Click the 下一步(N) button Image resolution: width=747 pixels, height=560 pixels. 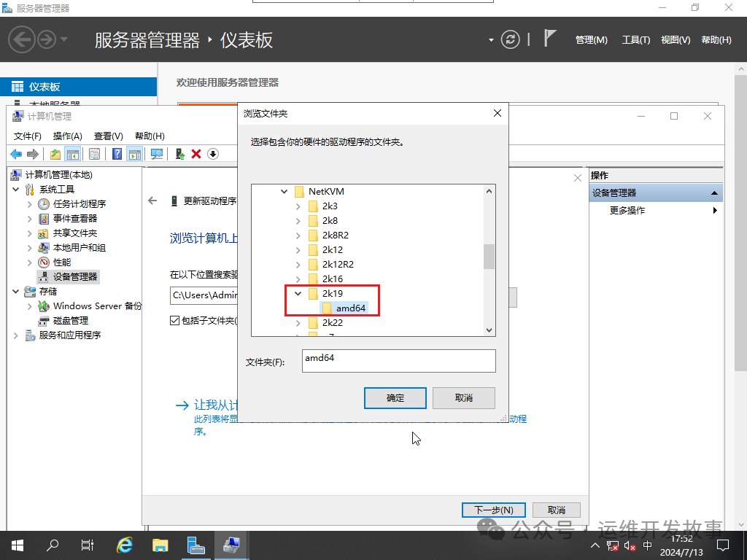[493, 509]
